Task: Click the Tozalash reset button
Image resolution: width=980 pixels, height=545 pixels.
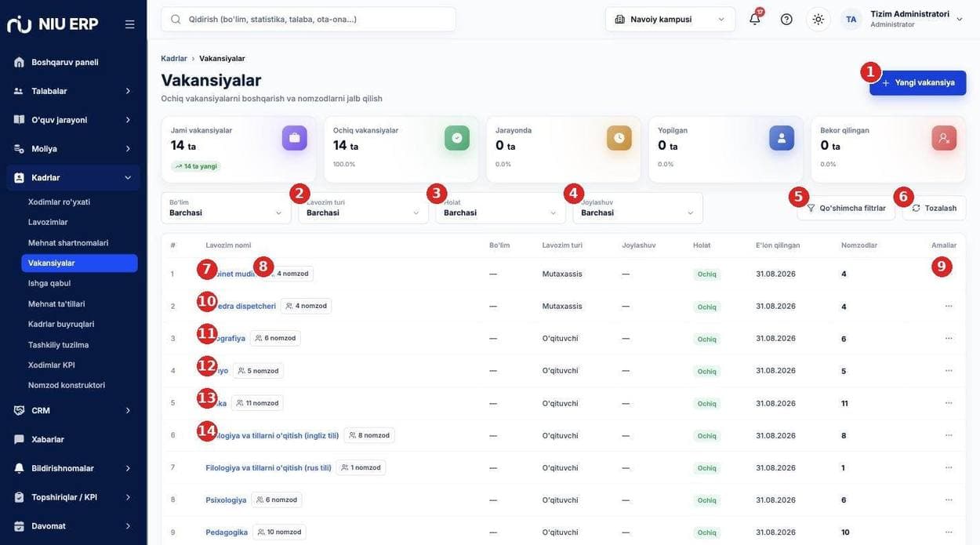Action: [934, 208]
